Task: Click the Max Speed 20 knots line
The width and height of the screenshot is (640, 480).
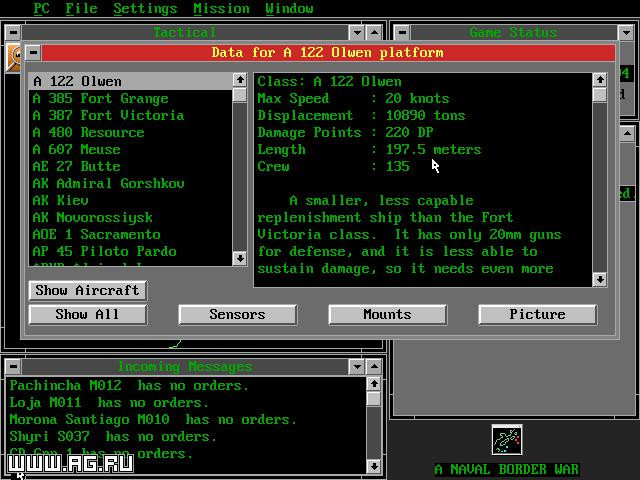Action: click(x=353, y=98)
